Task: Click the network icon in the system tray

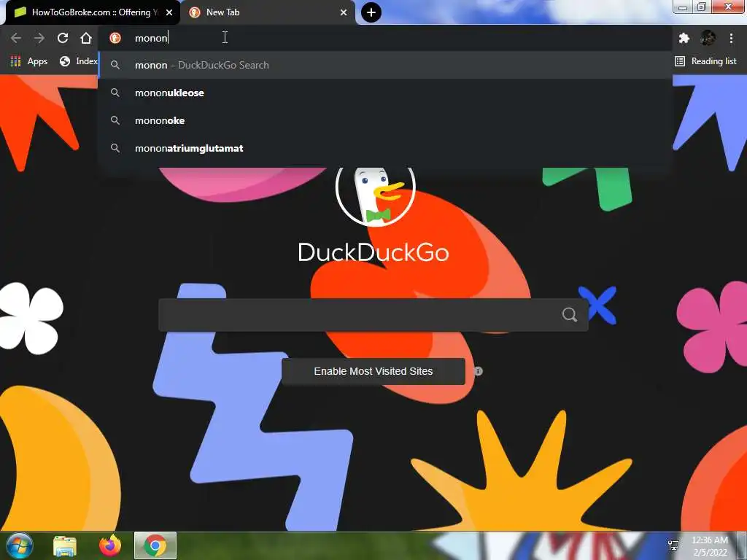Action: pos(673,545)
